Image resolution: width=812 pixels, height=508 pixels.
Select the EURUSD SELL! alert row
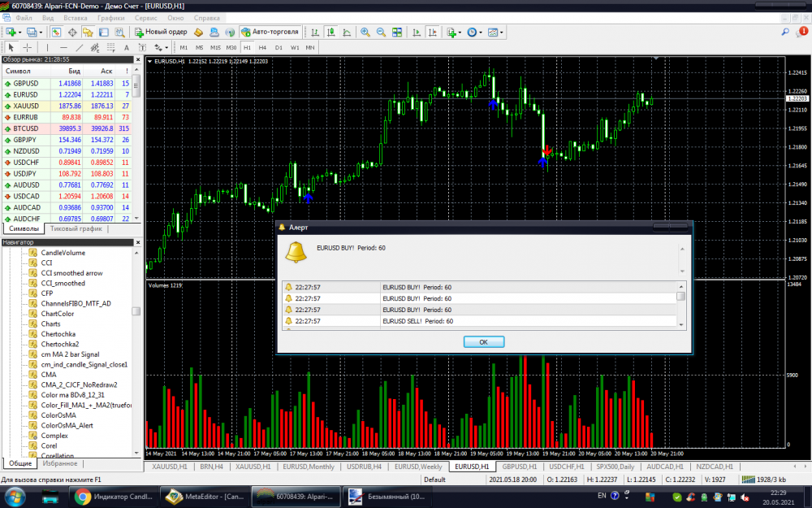click(x=479, y=321)
